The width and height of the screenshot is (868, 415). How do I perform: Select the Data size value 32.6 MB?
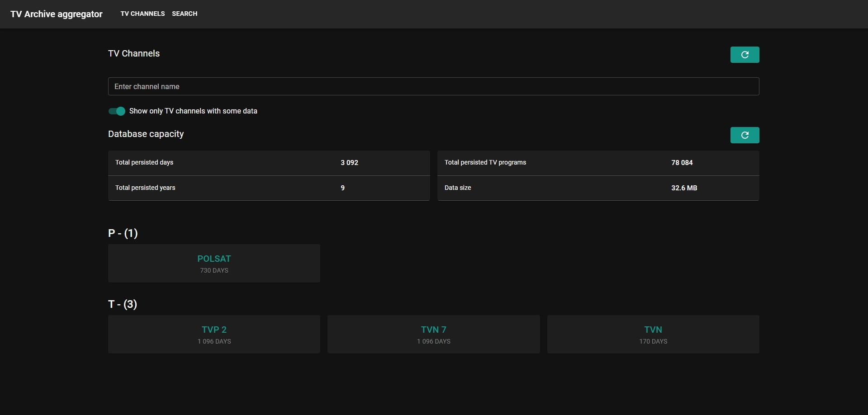[x=684, y=188]
